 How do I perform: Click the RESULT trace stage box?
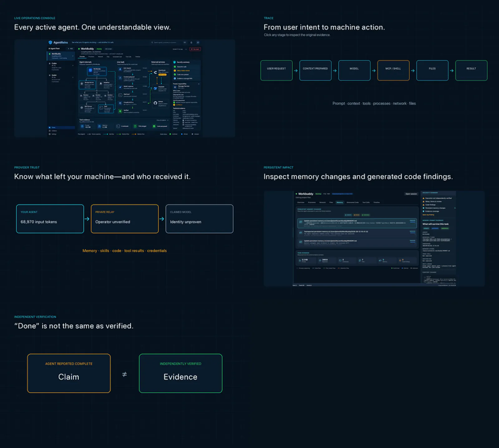[x=471, y=71]
